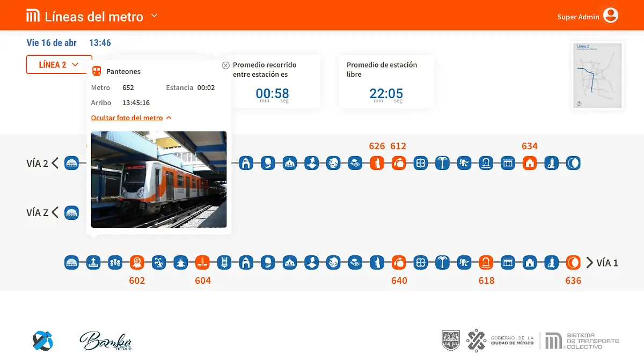
Task: Select the Chabacano apricot station icon labeled 640
Action: [x=399, y=263]
